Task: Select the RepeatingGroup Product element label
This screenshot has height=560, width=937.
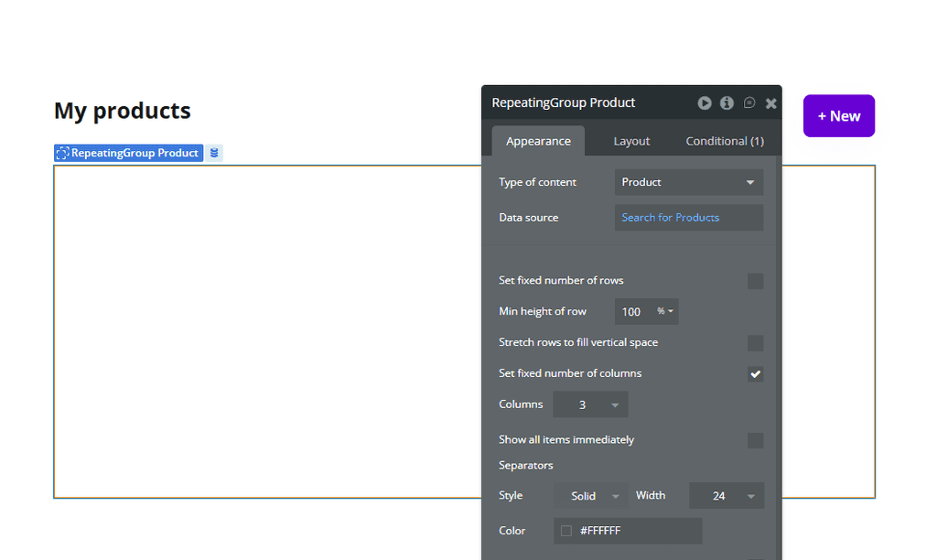Action: click(128, 153)
